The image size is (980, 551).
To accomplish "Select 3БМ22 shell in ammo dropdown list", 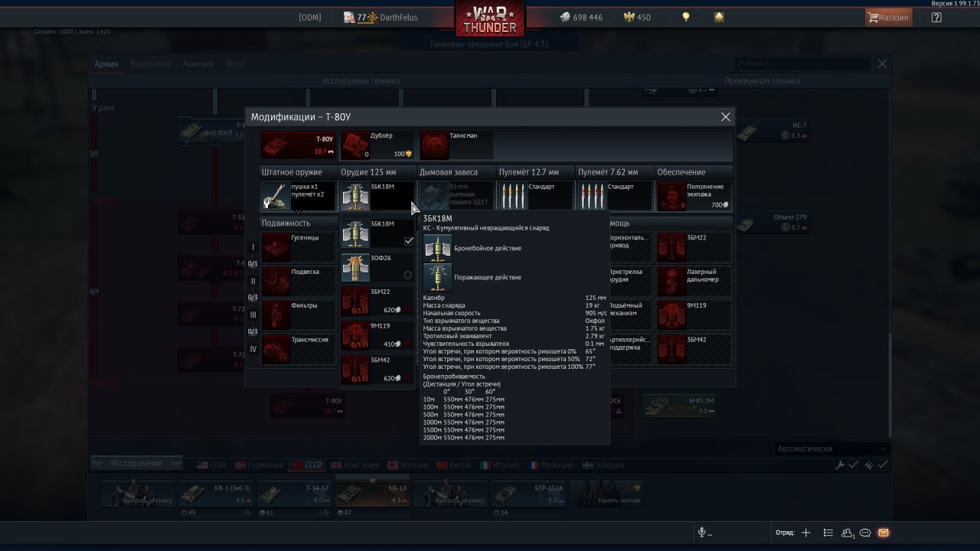I will click(377, 302).
